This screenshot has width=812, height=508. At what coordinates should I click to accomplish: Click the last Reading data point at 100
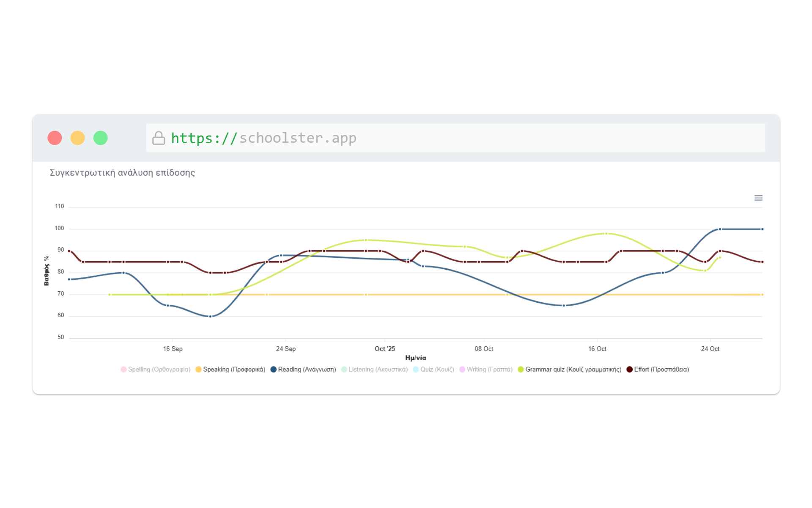(x=763, y=229)
